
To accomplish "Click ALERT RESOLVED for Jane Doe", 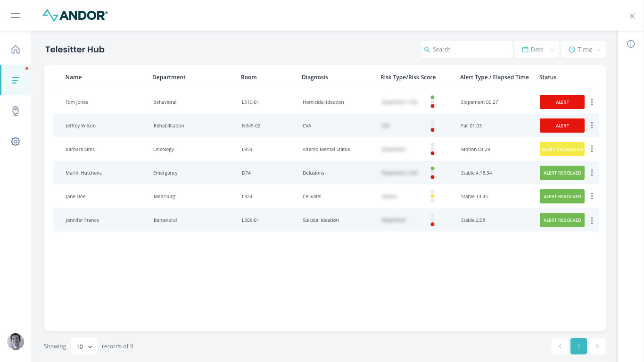I will pos(562,196).
